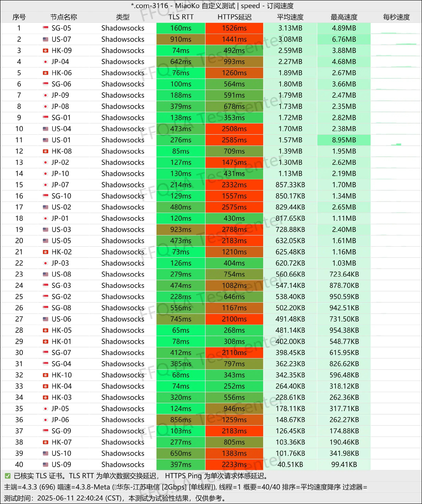
Task: Click the 1.03MB max speed cell
Action: (344, 263)
